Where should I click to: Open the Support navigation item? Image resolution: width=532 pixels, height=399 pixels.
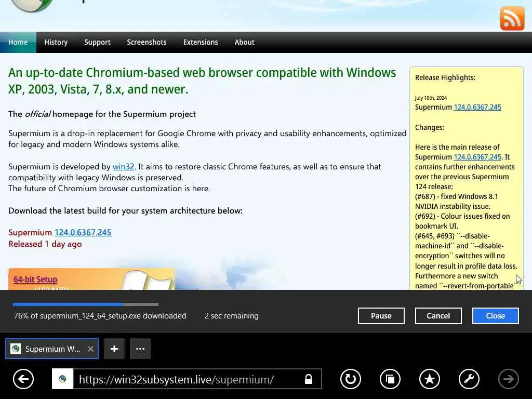(x=97, y=43)
